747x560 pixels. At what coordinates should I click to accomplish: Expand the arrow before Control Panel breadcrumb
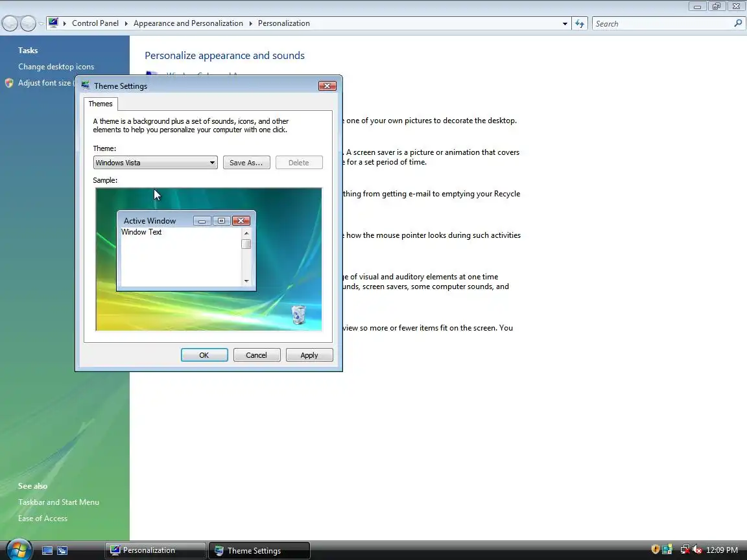(x=65, y=23)
